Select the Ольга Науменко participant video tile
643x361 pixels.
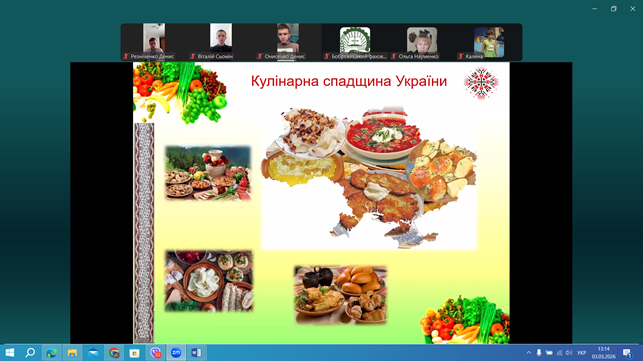pos(422,42)
